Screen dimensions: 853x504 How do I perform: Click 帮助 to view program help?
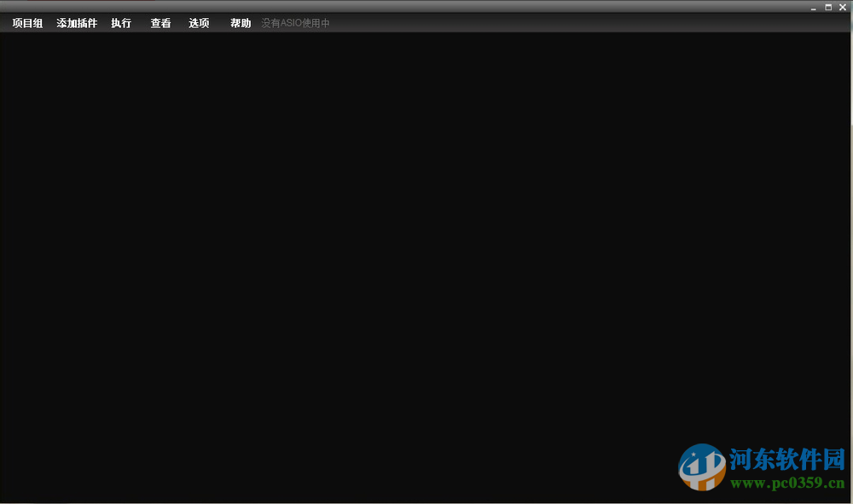[x=240, y=23]
